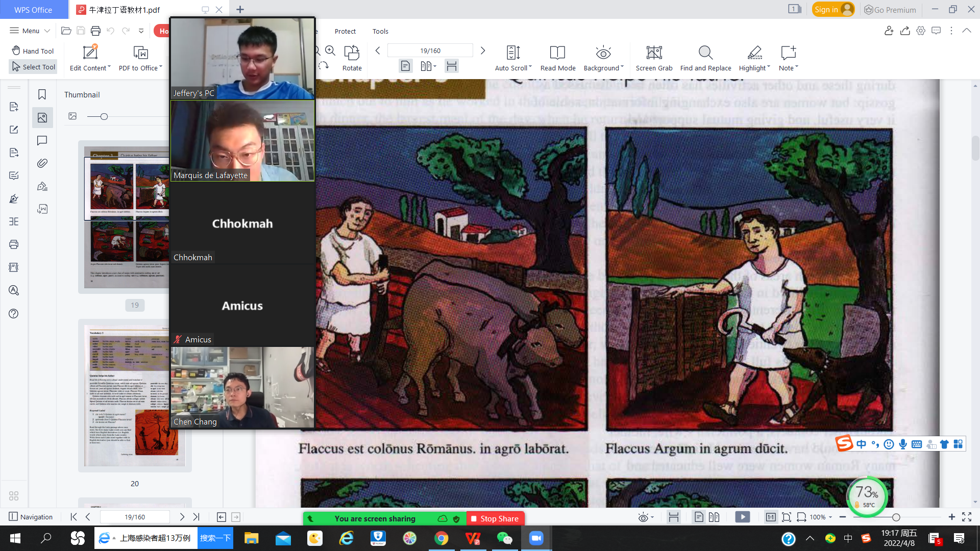Viewport: 980px width, 551px height.
Task: Toggle continuous scroll in toolbar
Action: [451, 66]
